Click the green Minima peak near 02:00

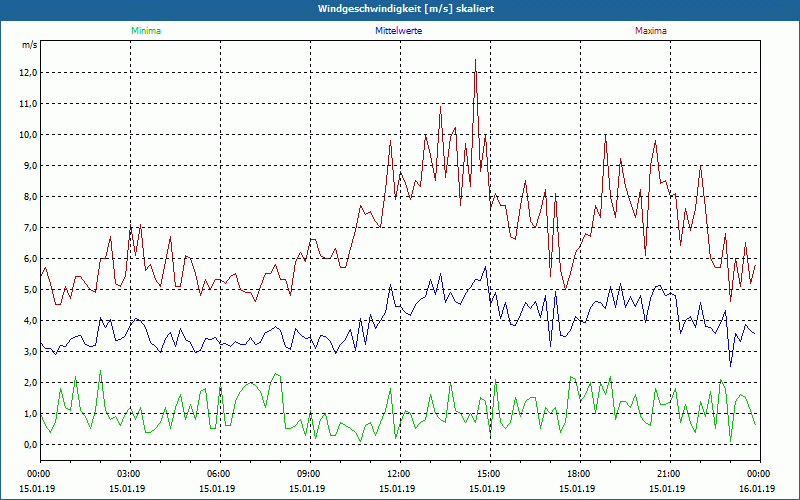tap(101, 371)
